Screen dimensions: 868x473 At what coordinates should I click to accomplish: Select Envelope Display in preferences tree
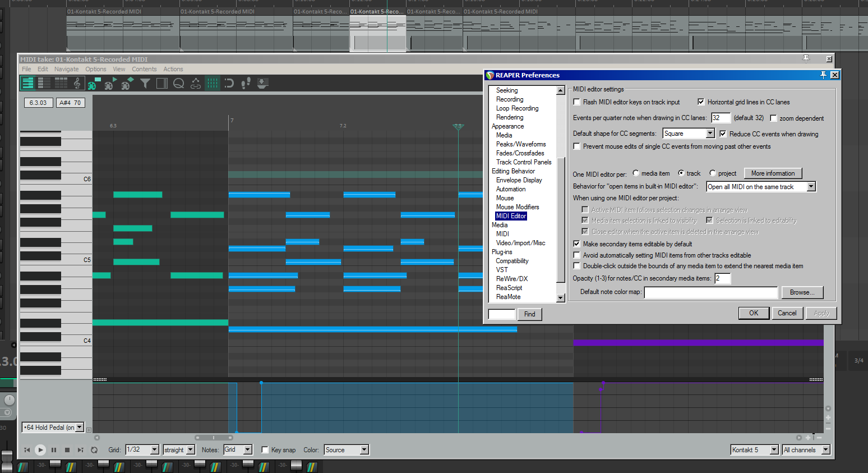(519, 180)
